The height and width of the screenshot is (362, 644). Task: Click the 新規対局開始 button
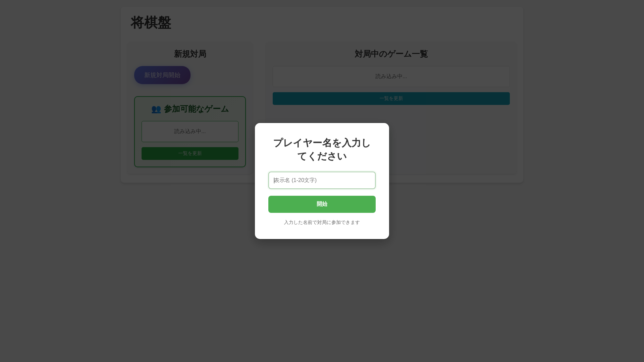(162, 75)
